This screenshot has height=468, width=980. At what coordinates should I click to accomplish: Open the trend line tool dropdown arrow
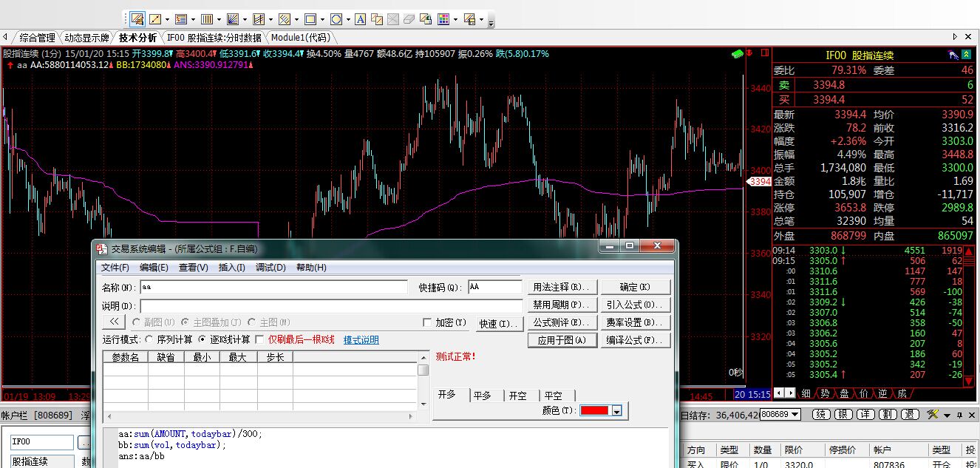click(x=167, y=19)
